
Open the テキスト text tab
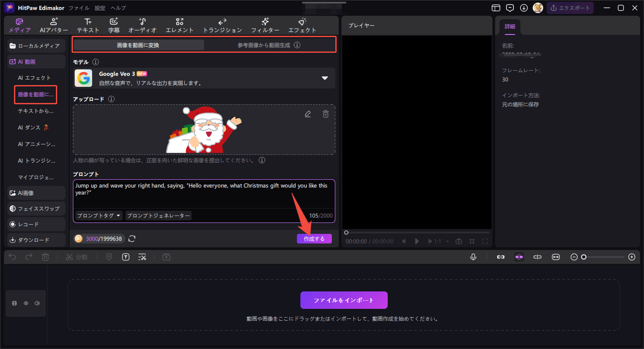(x=88, y=26)
